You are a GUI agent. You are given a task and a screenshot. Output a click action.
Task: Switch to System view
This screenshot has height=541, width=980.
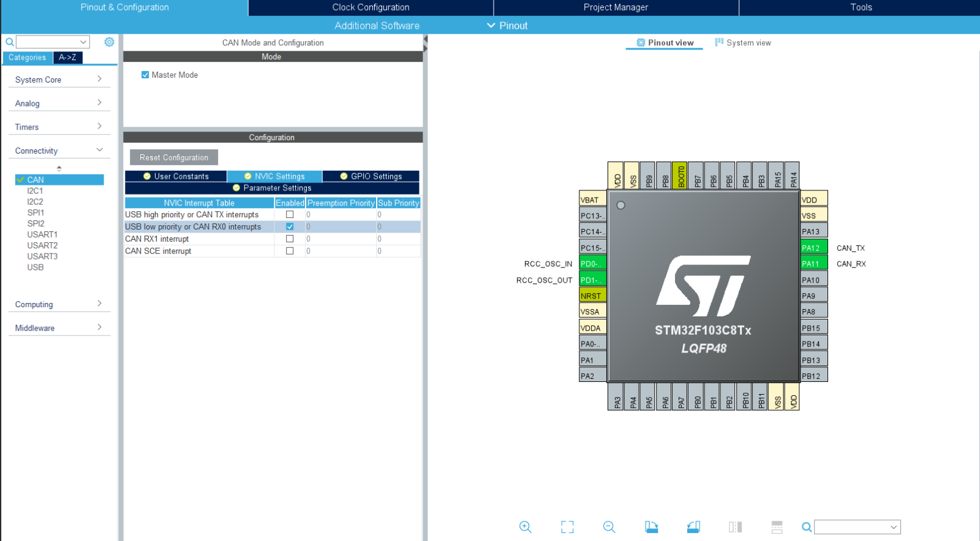pyautogui.click(x=743, y=43)
